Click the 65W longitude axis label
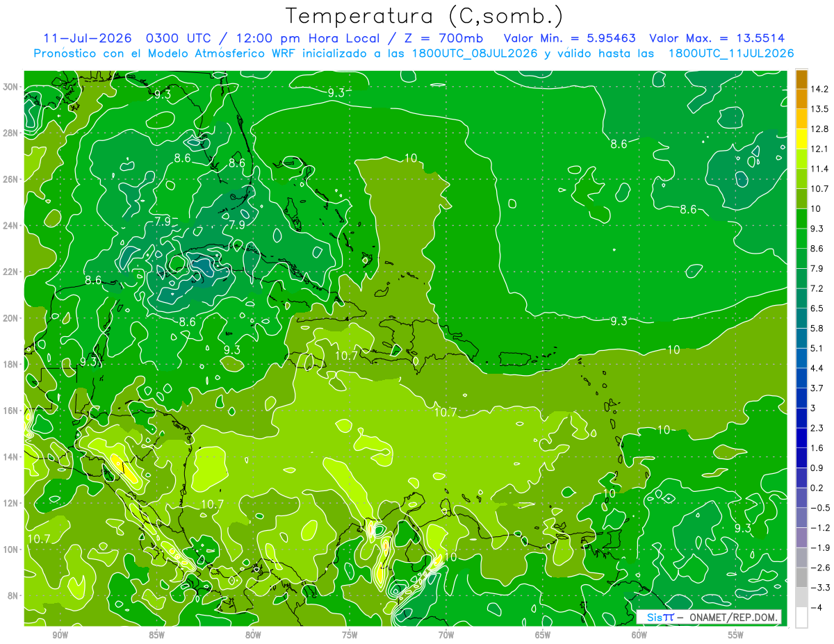 click(x=543, y=635)
